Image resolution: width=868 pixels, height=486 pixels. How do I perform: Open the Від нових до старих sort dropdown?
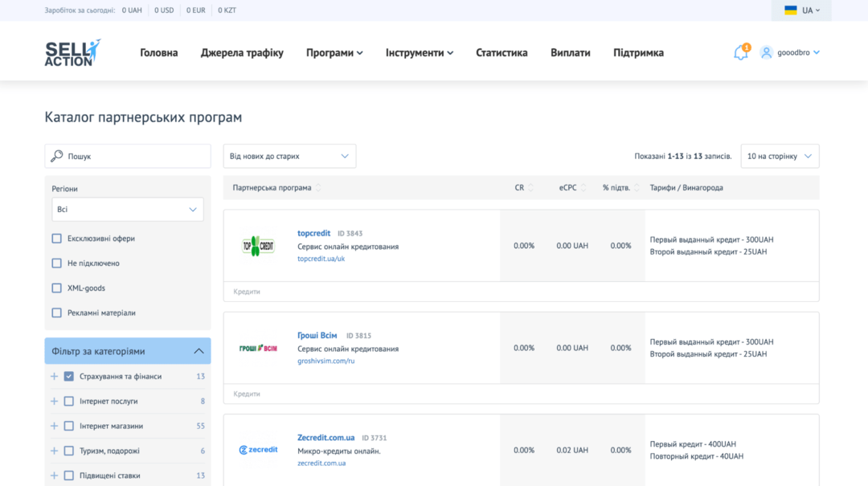coord(289,155)
